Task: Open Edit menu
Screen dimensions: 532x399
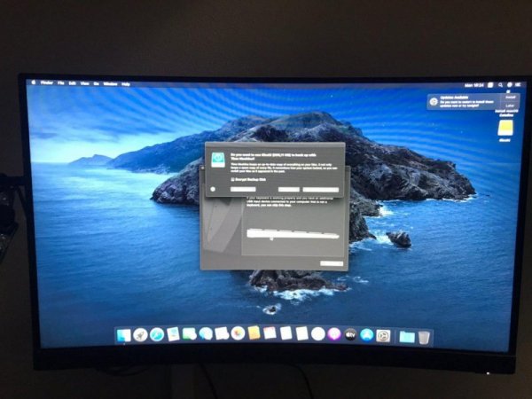Action: point(73,83)
